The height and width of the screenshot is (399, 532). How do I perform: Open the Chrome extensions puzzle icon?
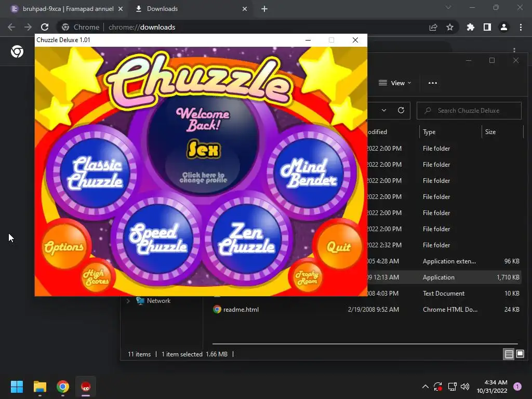click(471, 27)
